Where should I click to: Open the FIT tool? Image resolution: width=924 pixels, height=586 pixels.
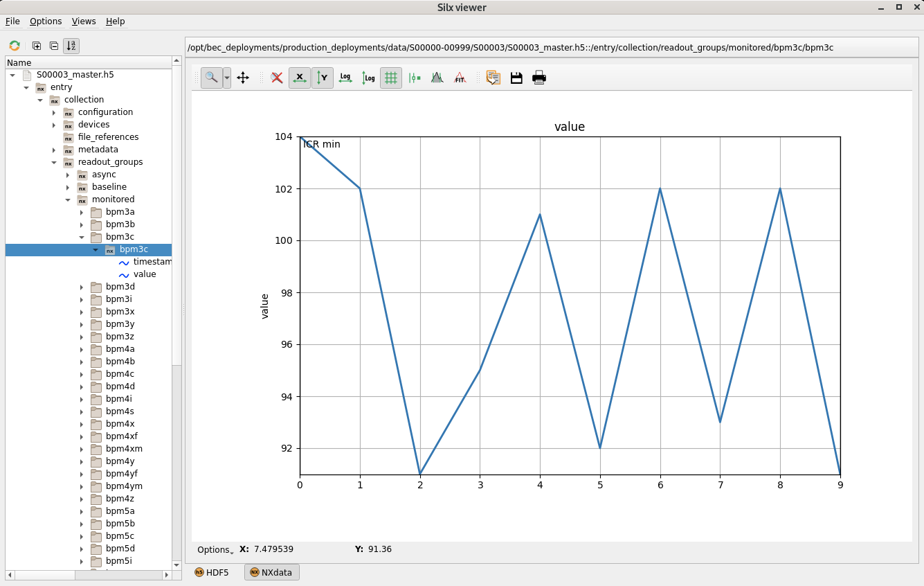point(460,78)
